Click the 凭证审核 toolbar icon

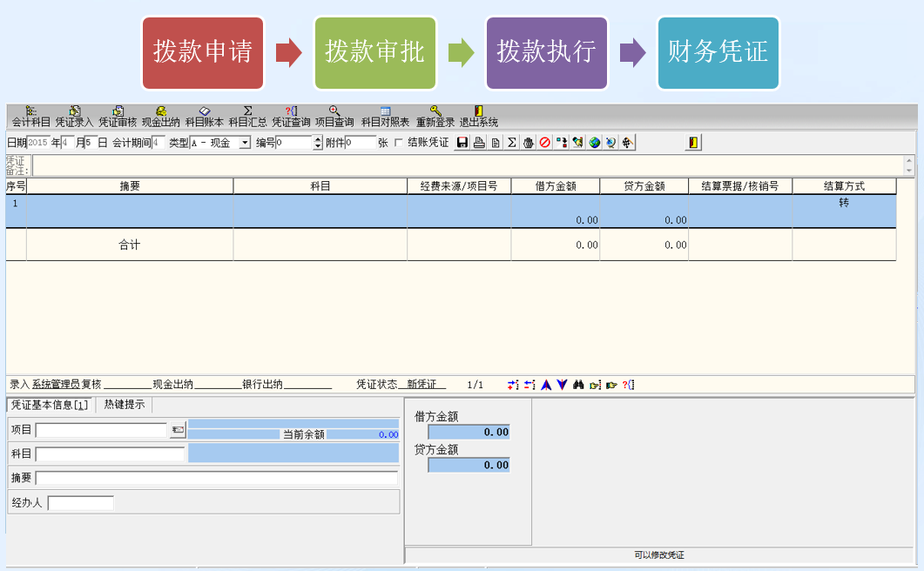[x=118, y=117]
